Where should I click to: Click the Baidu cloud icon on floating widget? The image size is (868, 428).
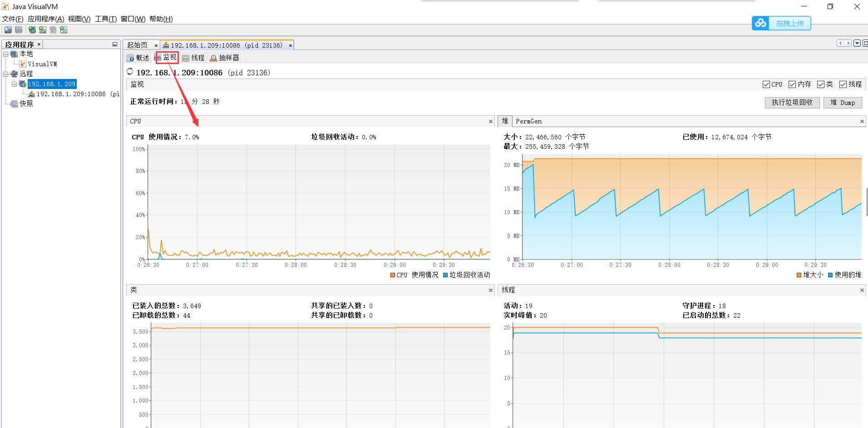tap(761, 23)
